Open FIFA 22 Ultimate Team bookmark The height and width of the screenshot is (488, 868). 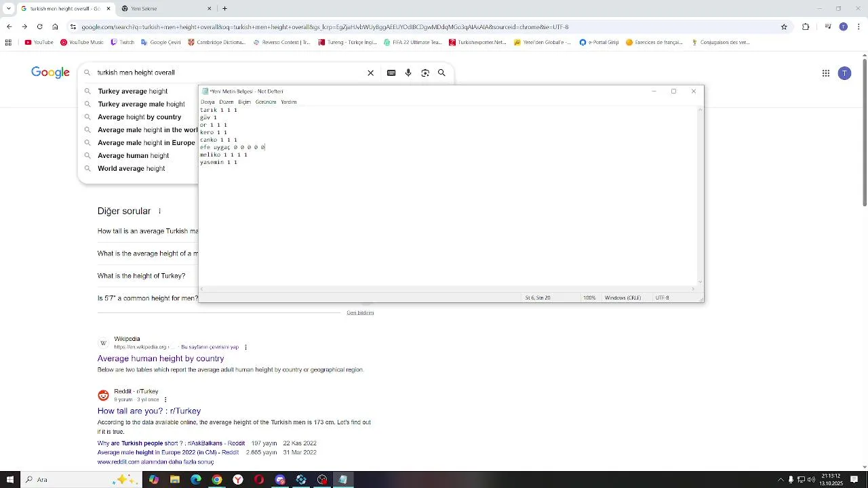click(412, 42)
